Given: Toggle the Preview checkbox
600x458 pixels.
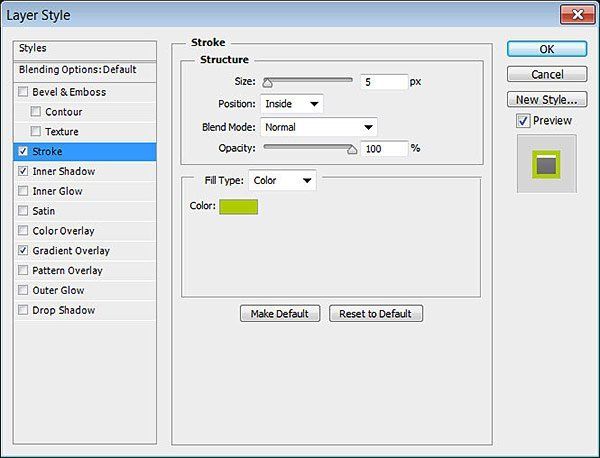Looking at the screenshot, I should point(523,121).
